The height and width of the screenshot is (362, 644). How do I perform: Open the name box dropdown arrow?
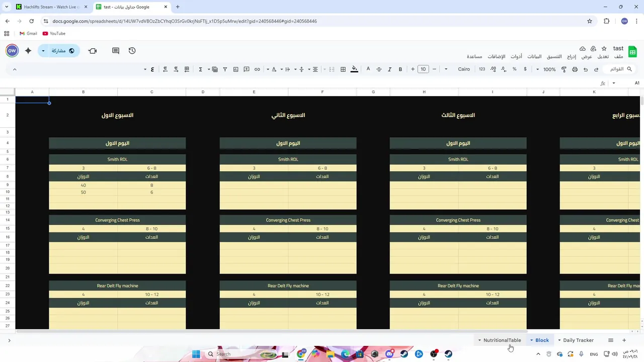[613, 83]
